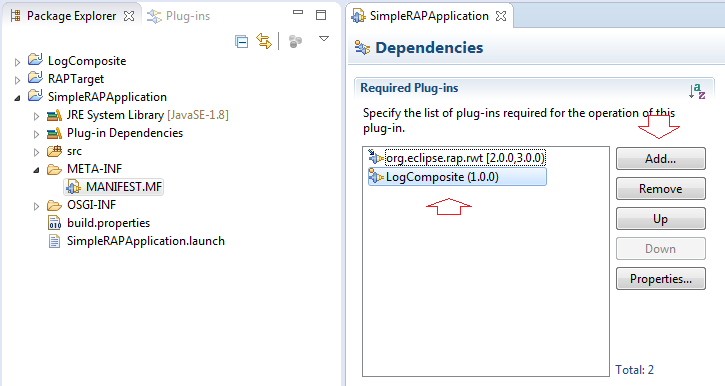Select the build.properties file
The width and height of the screenshot is (725, 386).
(x=99, y=223)
